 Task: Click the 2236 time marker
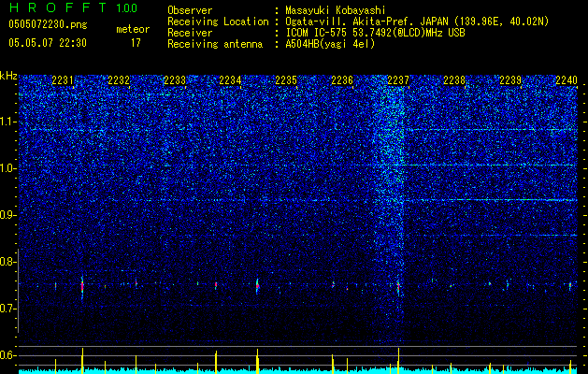[x=342, y=80]
